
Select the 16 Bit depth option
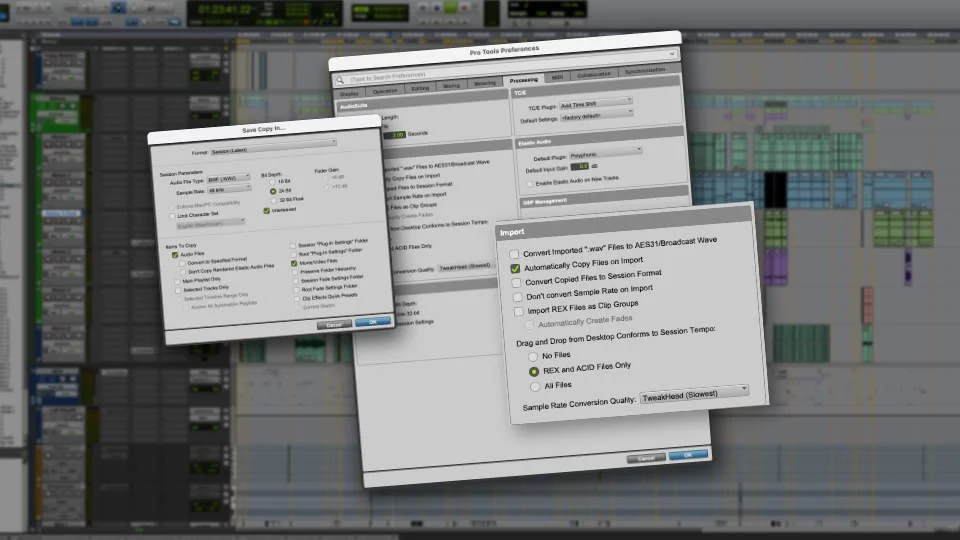(272, 182)
